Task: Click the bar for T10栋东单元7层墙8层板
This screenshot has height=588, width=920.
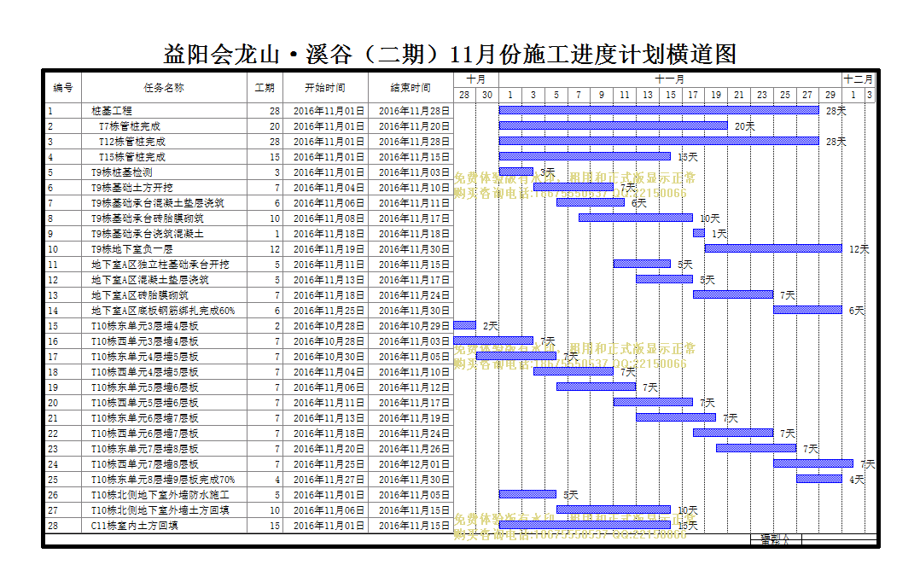Action: (x=756, y=448)
